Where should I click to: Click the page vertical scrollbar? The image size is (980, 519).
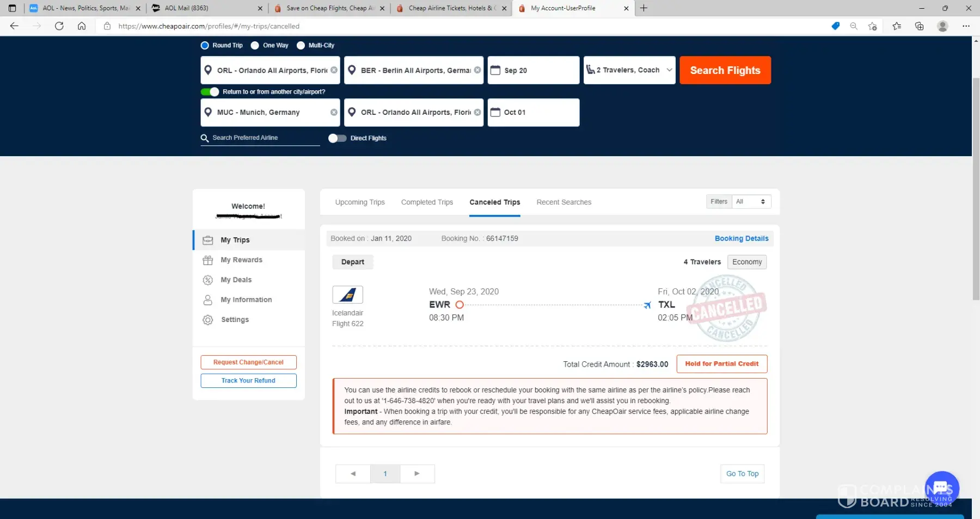(x=976, y=188)
